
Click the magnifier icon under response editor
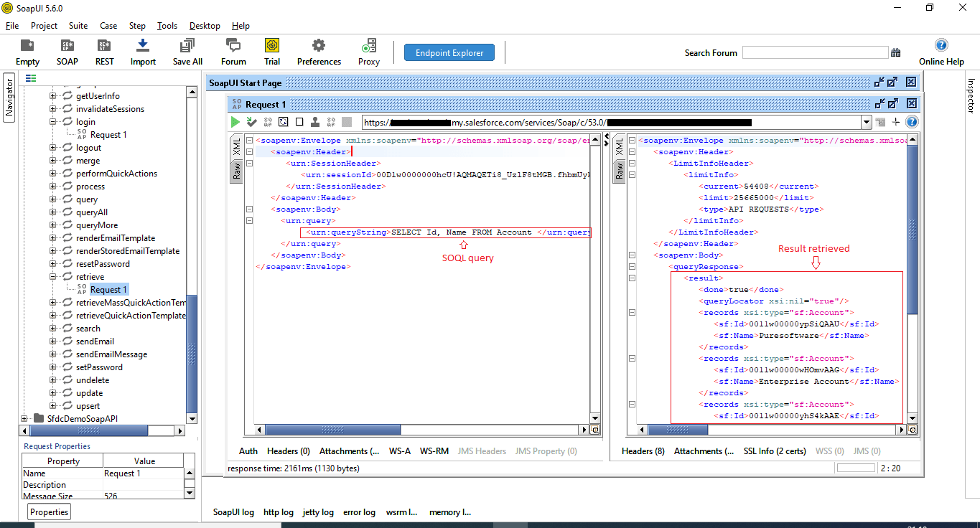coord(913,430)
